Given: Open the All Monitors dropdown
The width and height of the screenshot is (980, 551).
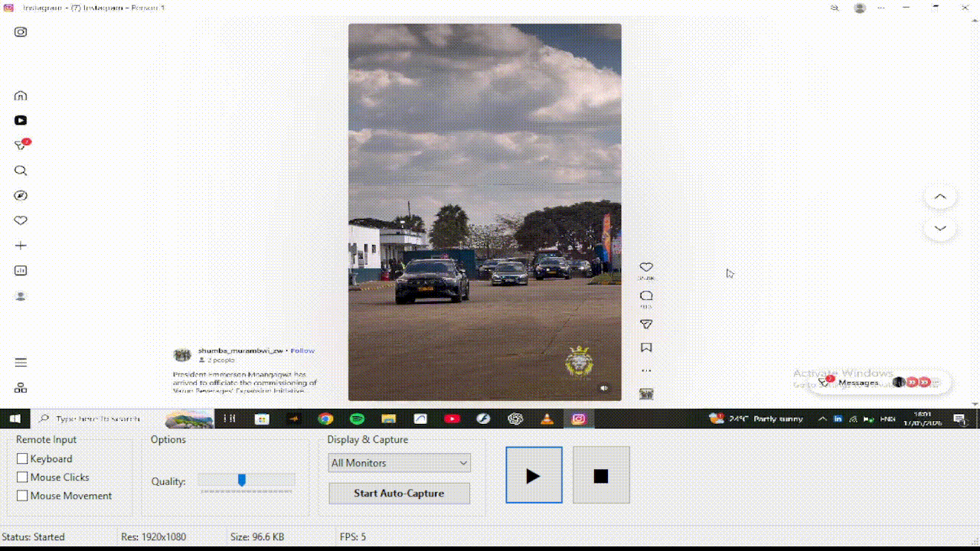Looking at the screenshot, I should [x=400, y=463].
